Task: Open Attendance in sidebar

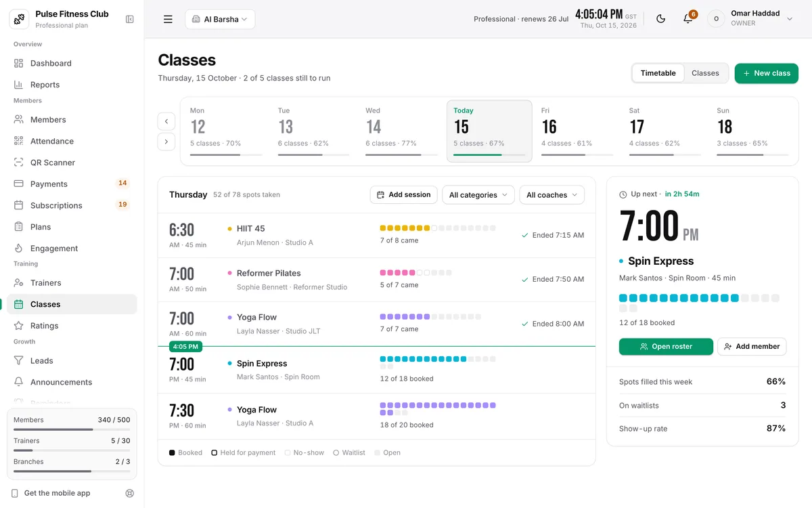Action: click(72, 141)
